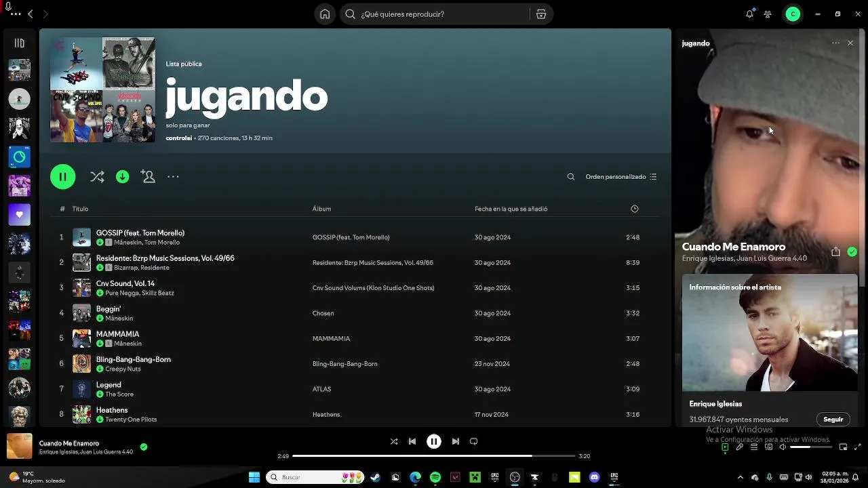Skip to next track

tap(456, 441)
